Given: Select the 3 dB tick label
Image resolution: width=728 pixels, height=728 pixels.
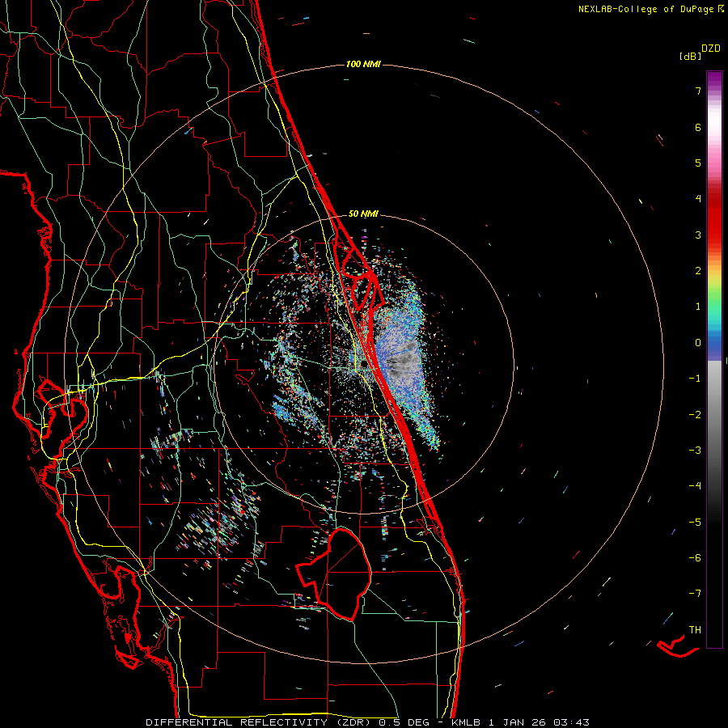Looking at the screenshot, I should pos(698,235).
